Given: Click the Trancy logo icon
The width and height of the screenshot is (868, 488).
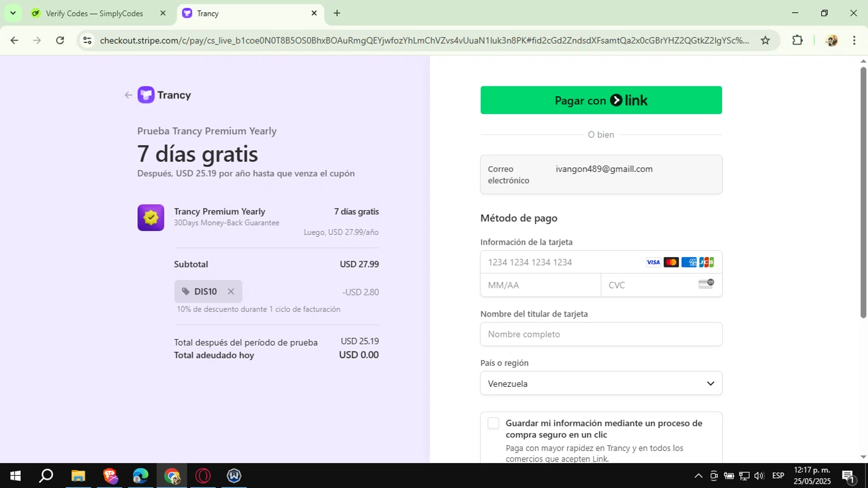Looking at the screenshot, I should click(x=146, y=95).
